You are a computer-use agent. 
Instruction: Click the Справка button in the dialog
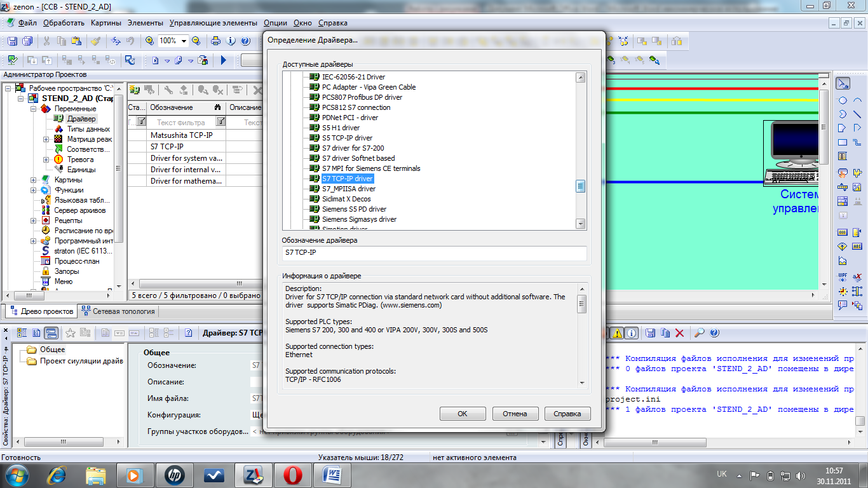tap(567, 414)
